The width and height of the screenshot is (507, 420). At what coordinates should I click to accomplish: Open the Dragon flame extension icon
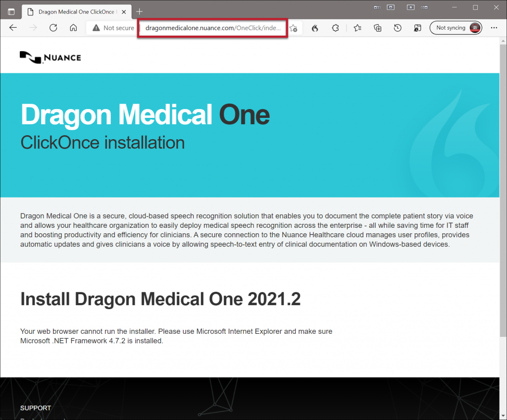point(315,28)
